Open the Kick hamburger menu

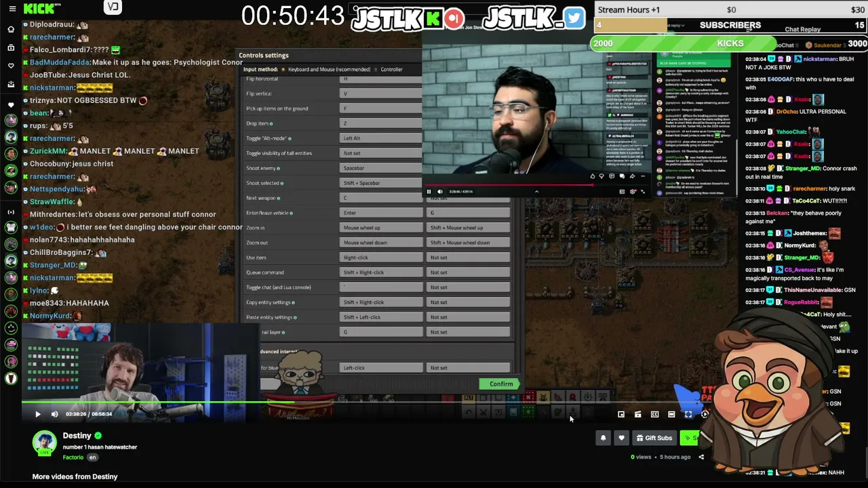tap(12, 9)
